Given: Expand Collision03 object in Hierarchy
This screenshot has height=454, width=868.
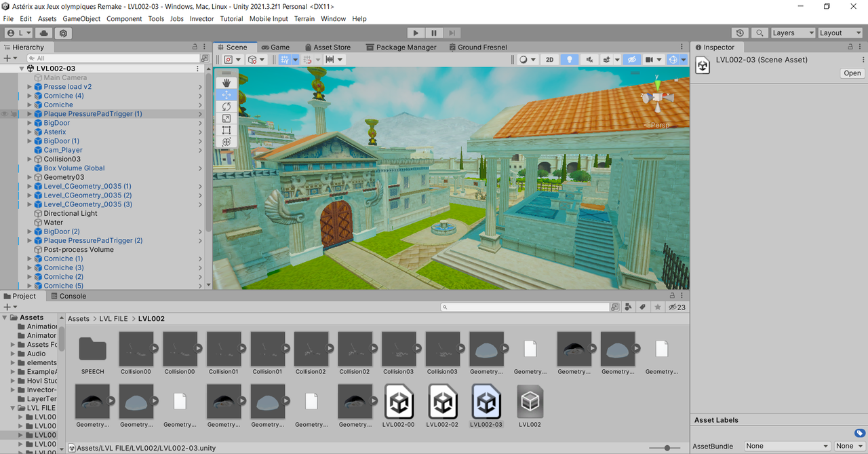Looking at the screenshot, I should [29, 159].
